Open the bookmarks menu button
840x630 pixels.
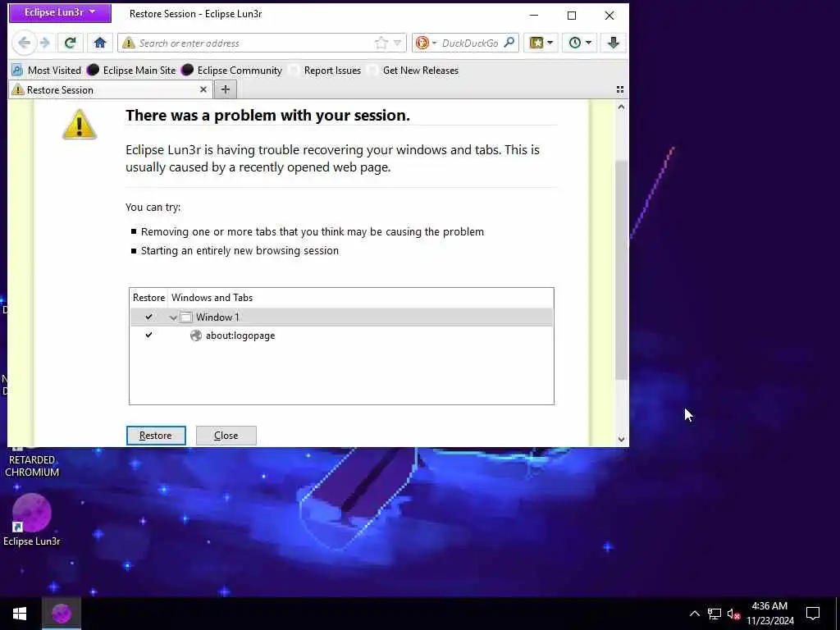click(541, 43)
